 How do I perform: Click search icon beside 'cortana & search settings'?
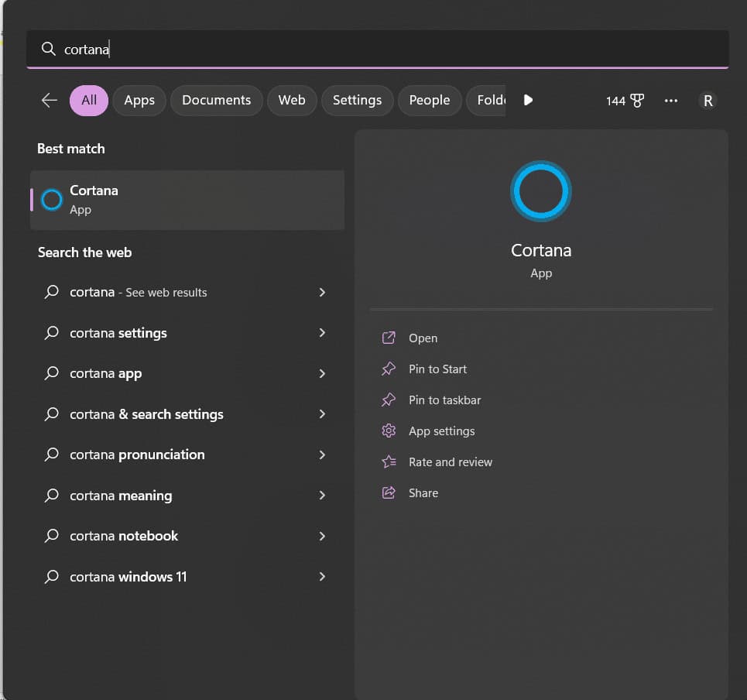click(x=51, y=414)
